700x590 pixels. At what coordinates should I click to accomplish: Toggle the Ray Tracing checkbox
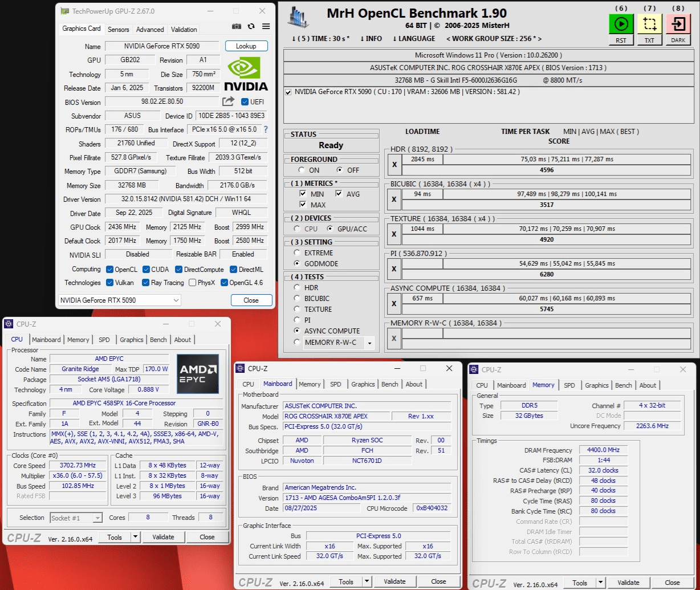pos(146,283)
